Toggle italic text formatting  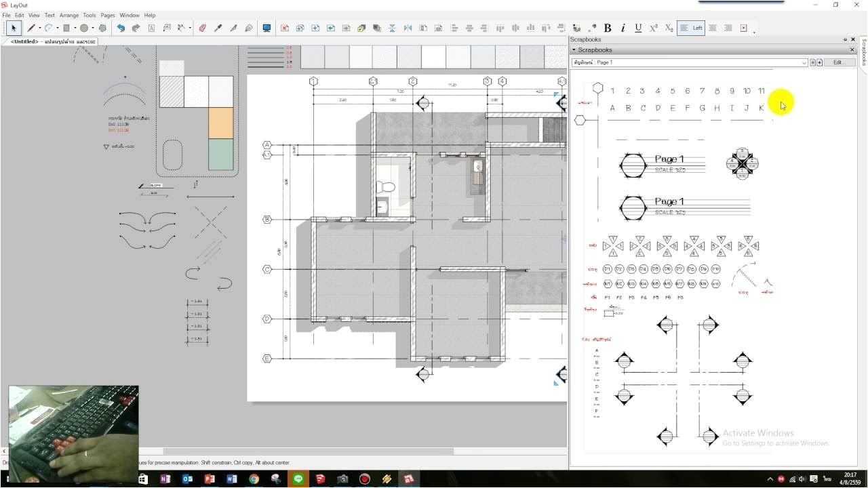(x=623, y=28)
